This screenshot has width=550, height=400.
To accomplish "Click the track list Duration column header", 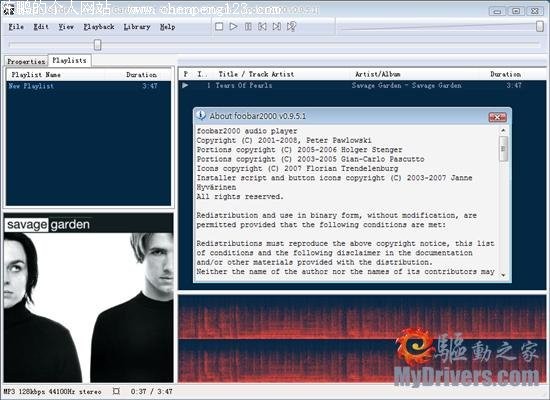I will tap(505, 74).
